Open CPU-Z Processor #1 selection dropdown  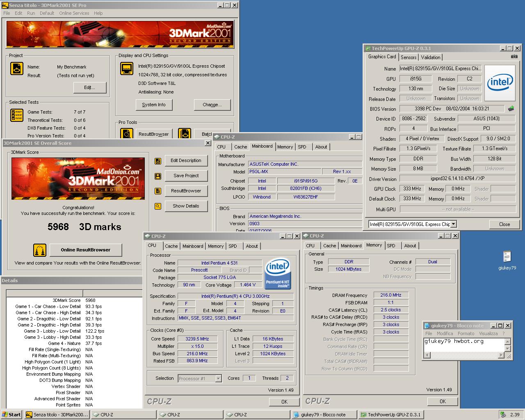[x=218, y=379]
